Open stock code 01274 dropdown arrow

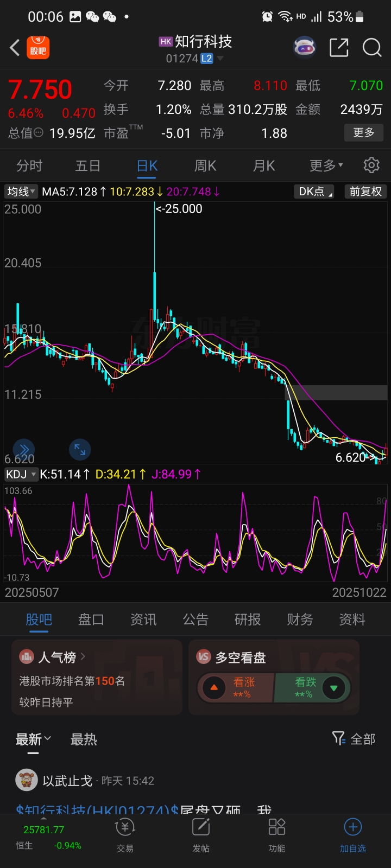220,59
